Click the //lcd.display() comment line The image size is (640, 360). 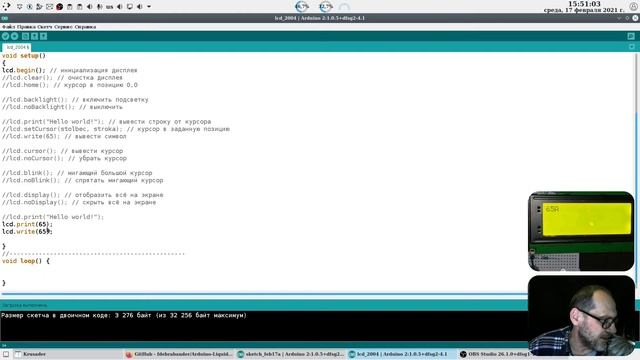point(82,195)
